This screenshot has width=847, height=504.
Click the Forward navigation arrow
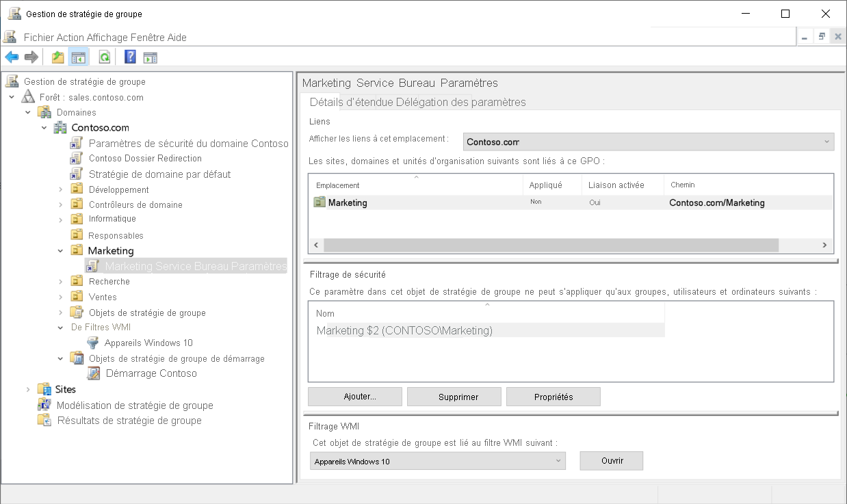[31, 57]
